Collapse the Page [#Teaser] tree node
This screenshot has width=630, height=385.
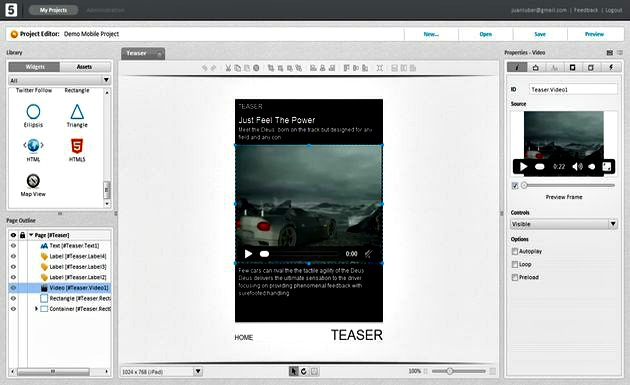point(31,235)
